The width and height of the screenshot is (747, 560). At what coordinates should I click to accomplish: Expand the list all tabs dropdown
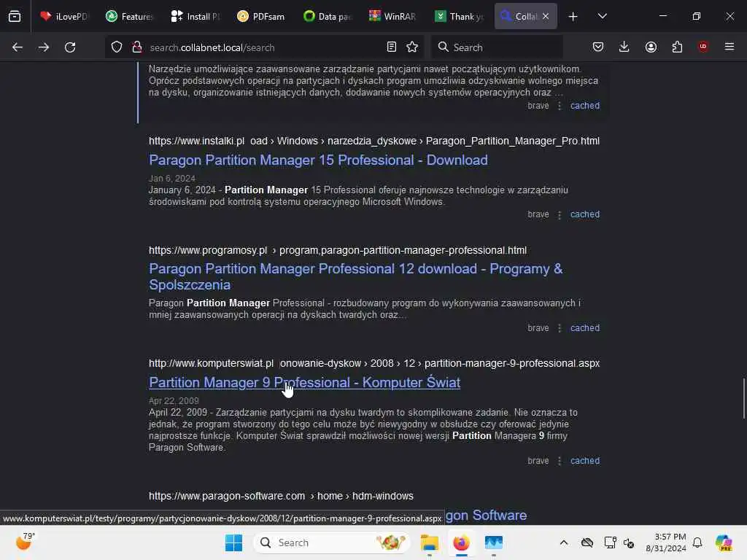click(602, 16)
